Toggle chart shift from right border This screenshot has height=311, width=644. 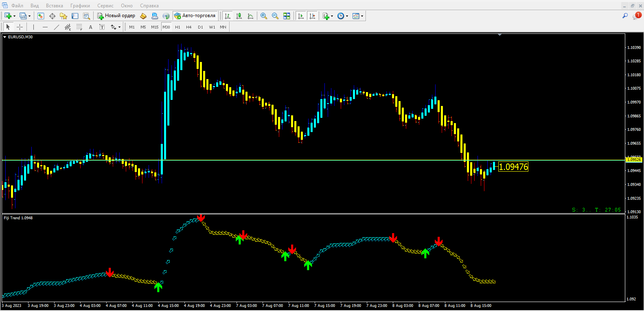[x=312, y=16]
